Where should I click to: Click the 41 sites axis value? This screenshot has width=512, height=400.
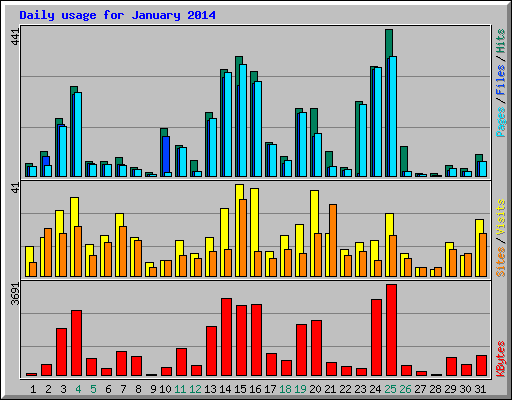coord(16,188)
